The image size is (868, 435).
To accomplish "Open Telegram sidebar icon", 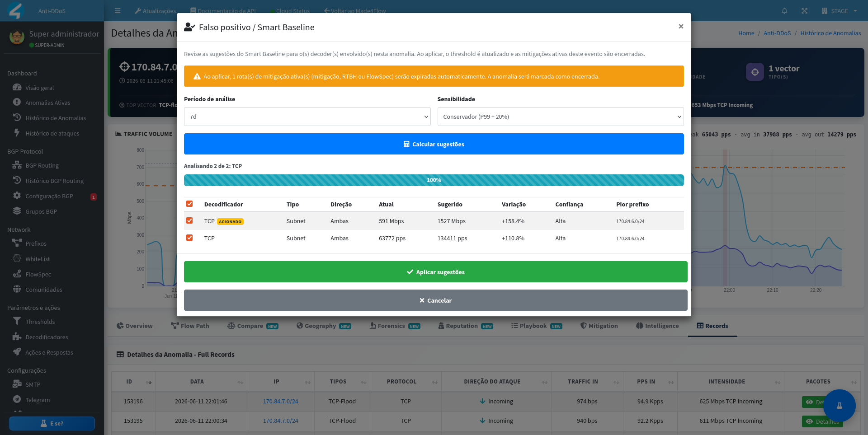I will coord(17,399).
